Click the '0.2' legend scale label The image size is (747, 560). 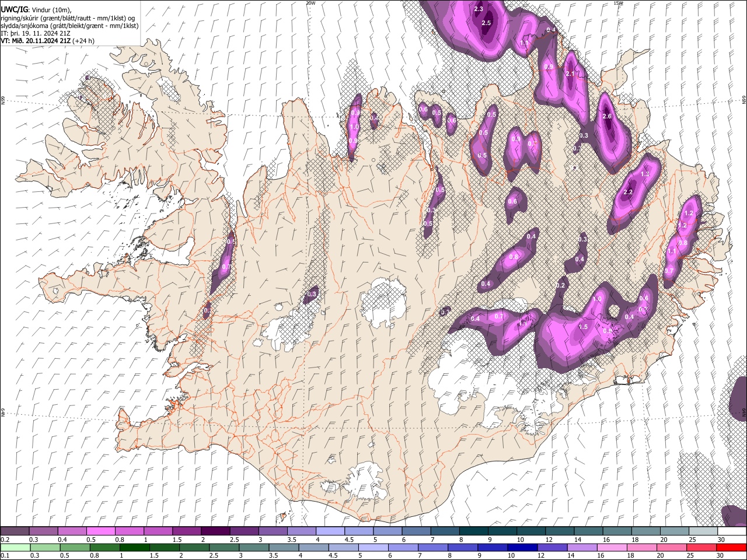(5, 540)
